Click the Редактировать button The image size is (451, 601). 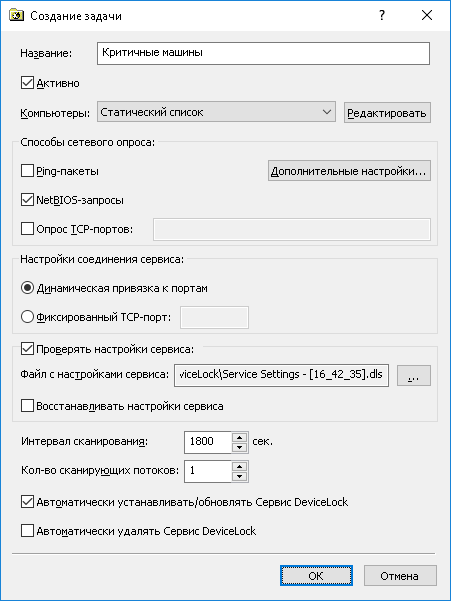click(387, 113)
